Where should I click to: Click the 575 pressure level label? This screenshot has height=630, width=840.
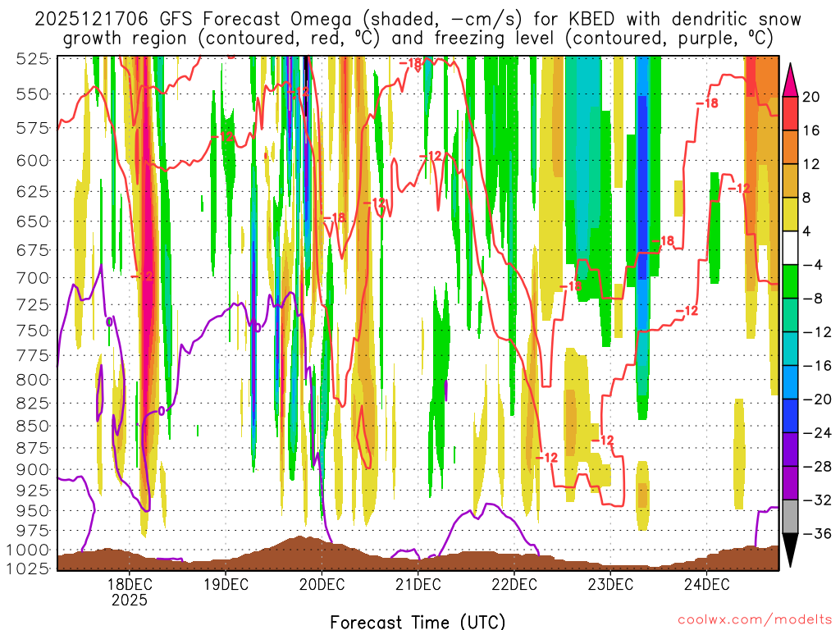[x=33, y=128]
